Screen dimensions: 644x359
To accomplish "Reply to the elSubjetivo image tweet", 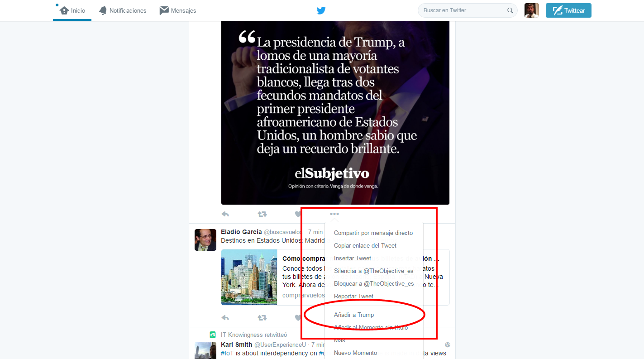I will tap(225, 214).
